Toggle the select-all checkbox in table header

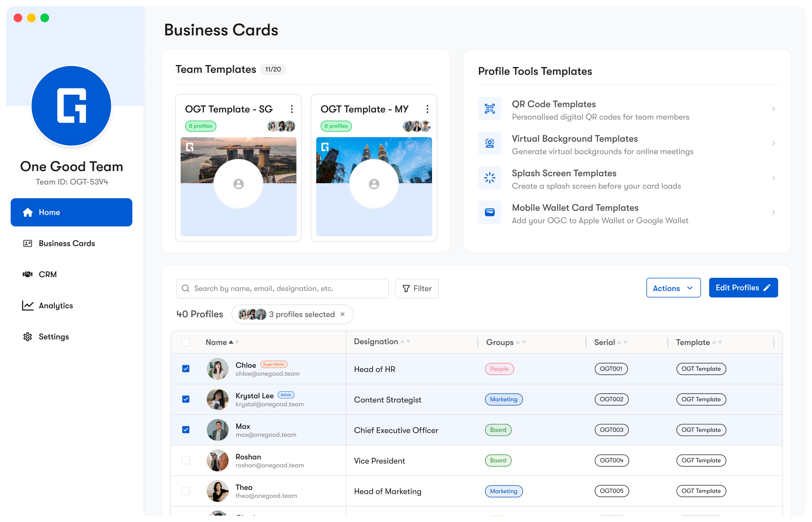[186, 342]
